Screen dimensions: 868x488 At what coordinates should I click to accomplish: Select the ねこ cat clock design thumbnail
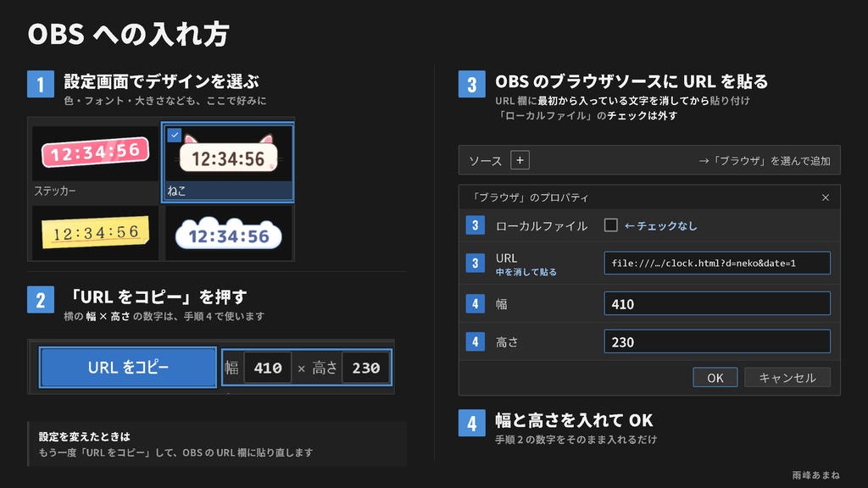(227, 162)
